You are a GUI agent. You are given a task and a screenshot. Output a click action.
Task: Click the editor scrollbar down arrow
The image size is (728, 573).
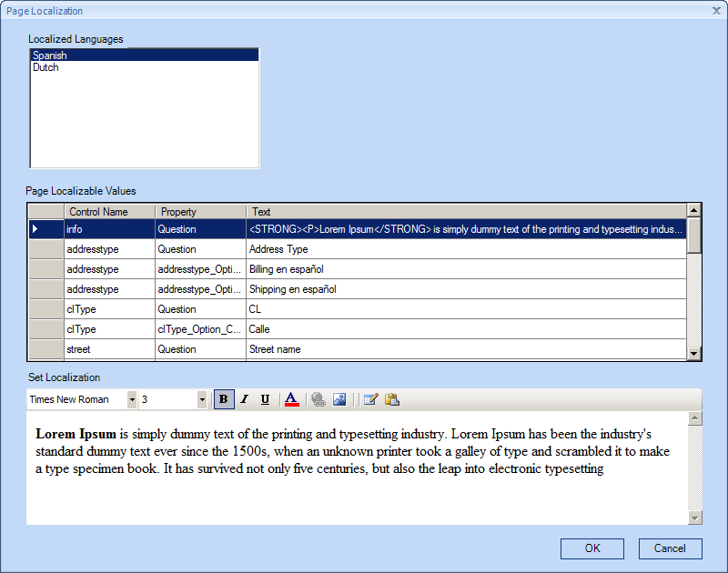pyautogui.click(x=694, y=518)
